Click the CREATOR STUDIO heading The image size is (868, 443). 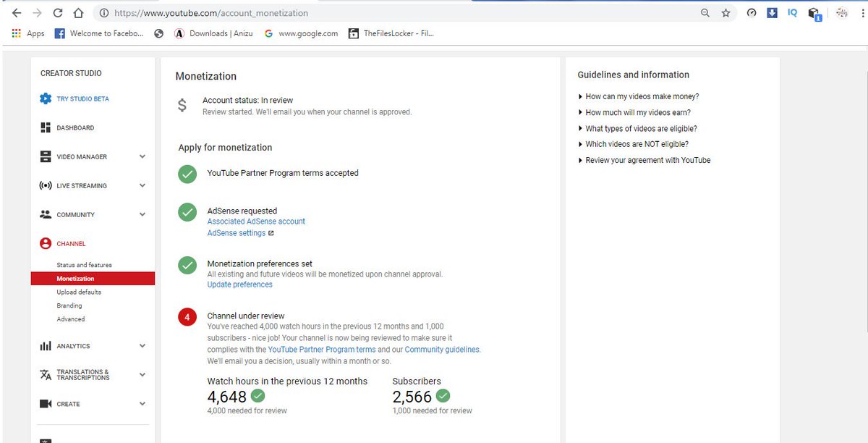click(71, 73)
